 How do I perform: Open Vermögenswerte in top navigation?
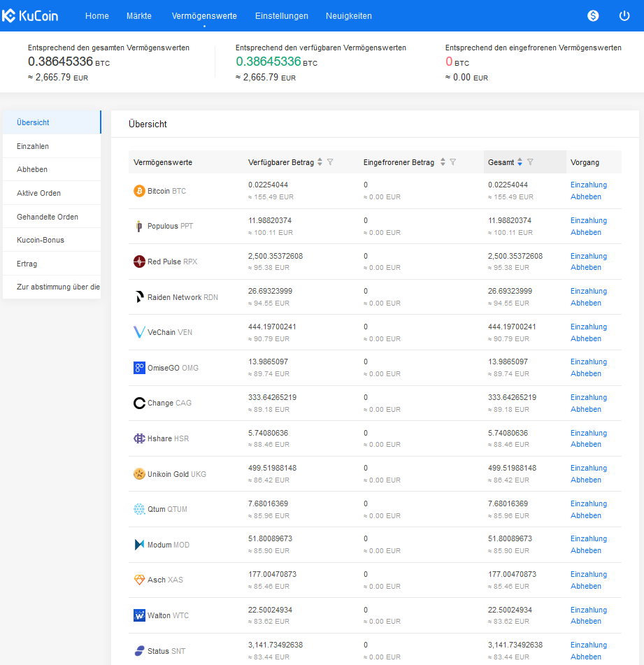(x=204, y=15)
